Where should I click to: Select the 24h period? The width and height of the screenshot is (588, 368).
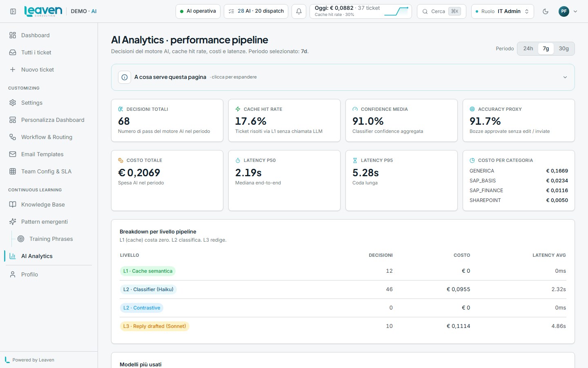pos(528,48)
